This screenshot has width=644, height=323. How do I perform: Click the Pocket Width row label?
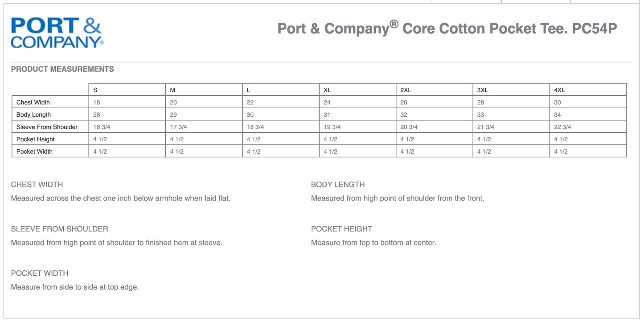(x=34, y=151)
